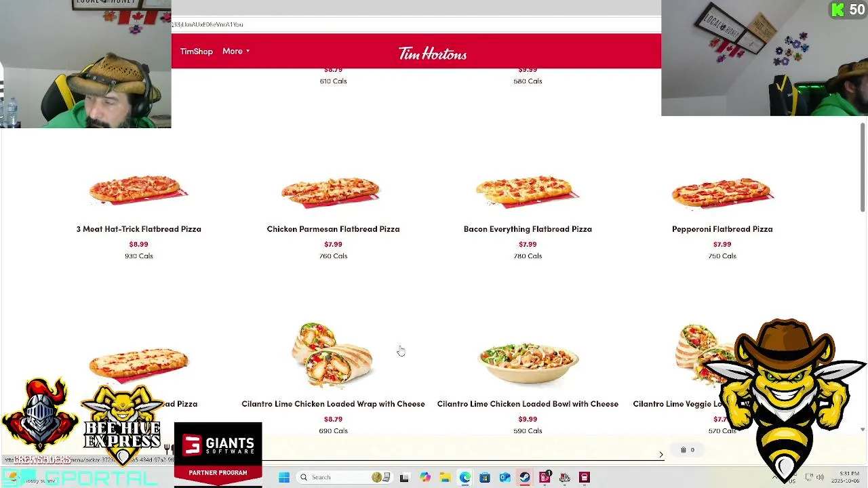Open the Windows Start menu
Image resolution: width=868 pixels, height=488 pixels.
[x=284, y=477]
